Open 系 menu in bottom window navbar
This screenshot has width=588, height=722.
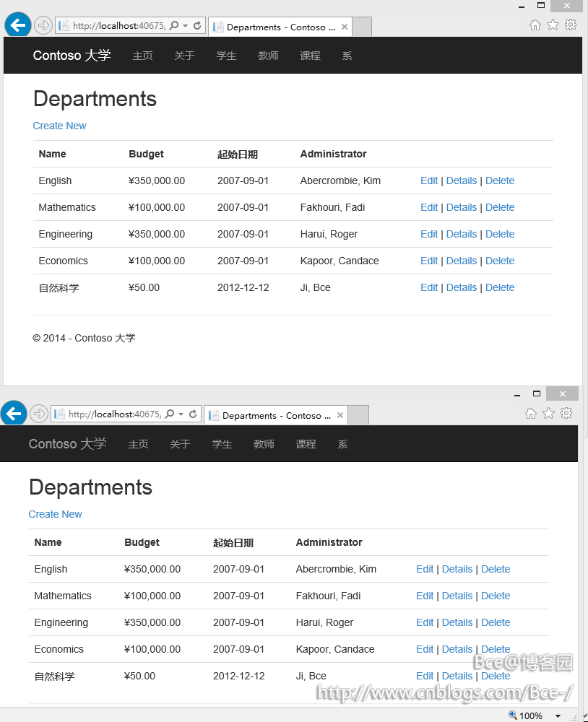pyautogui.click(x=343, y=444)
